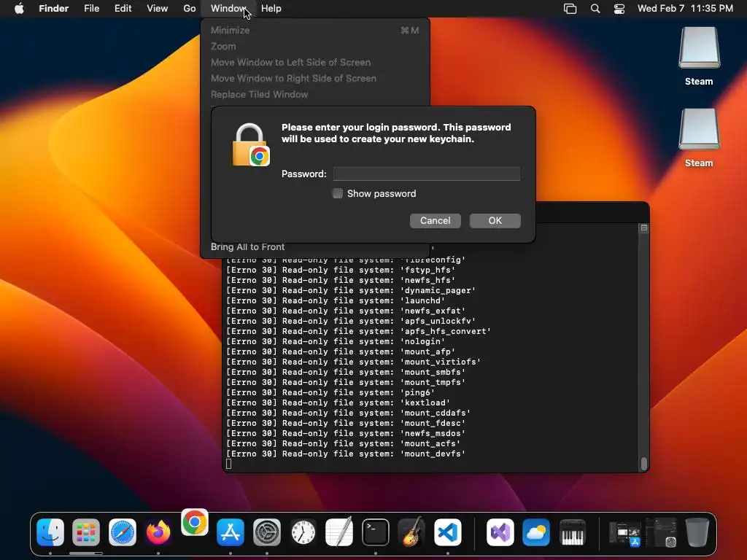Open the File menu
This screenshot has width=747, height=560.
pyautogui.click(x=91, y=9)
